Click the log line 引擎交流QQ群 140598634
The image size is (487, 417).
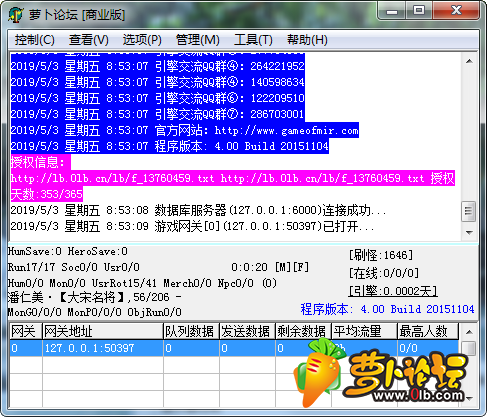point(158,82)
